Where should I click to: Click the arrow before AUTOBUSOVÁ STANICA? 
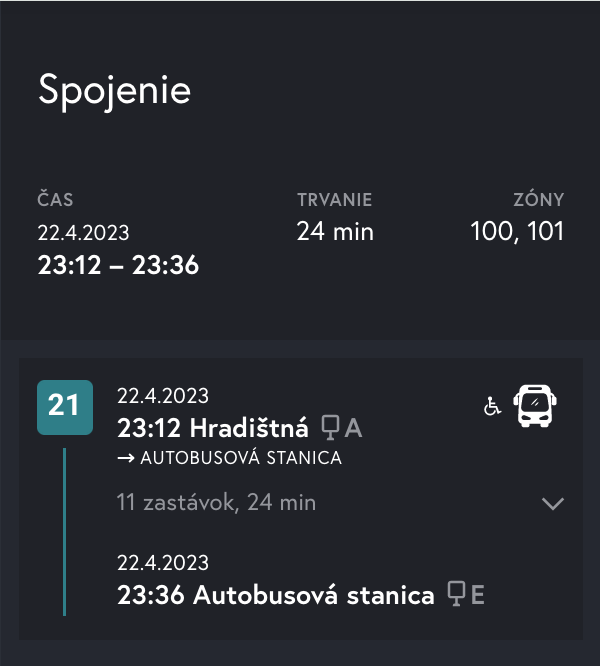pyautogui.click(x=126, y=458)
